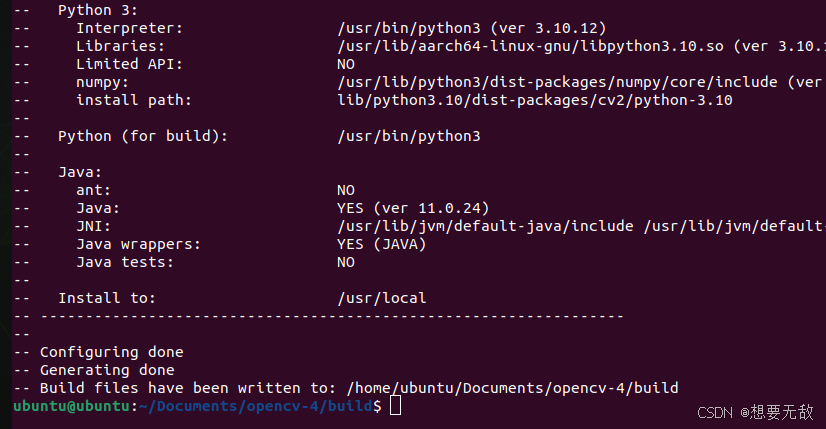Click the cv2/python-3.10 install path
This screenshot has height=429, width=826.
(535, 100)
